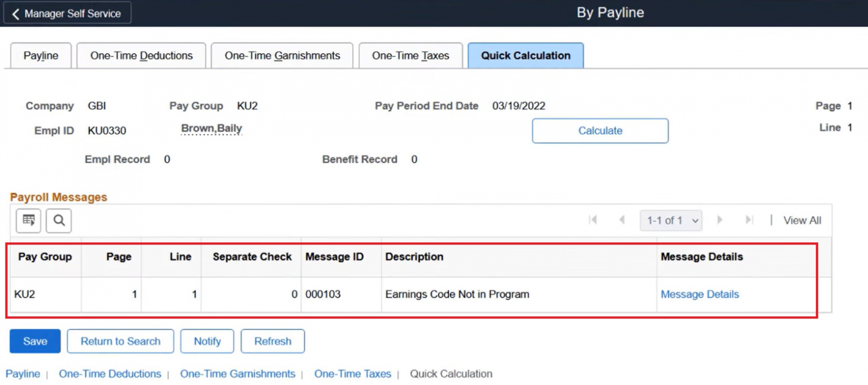The width and height of the screenshot is (868, 385).
Task: Click the Calculate button
Action: click(x=600, y=130)
